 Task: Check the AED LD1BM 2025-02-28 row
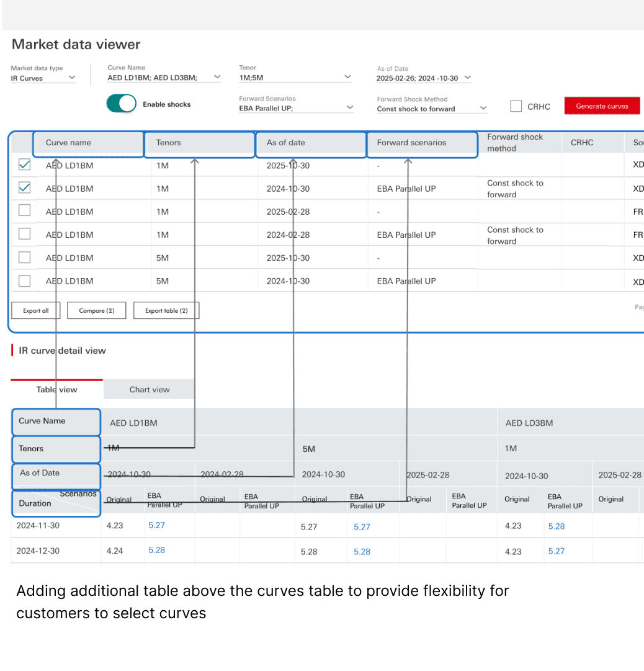pyautogui.click(x=25, y=210)
